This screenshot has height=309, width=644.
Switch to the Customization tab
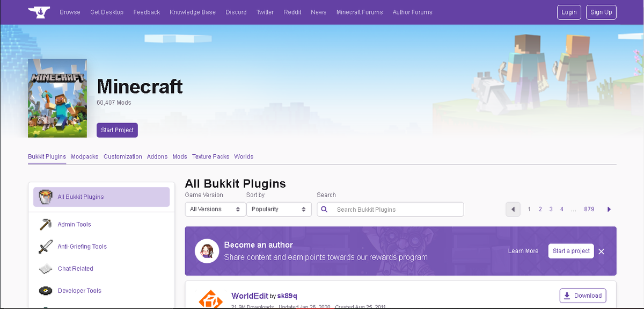123,156
